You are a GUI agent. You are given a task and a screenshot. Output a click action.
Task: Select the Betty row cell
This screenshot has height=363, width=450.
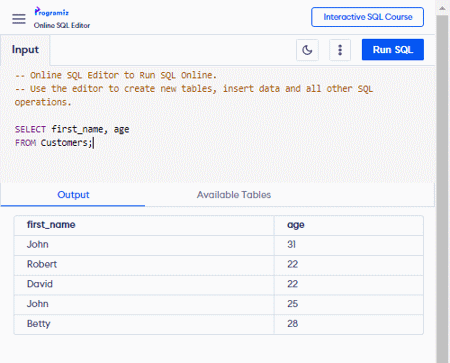point(144,324)
